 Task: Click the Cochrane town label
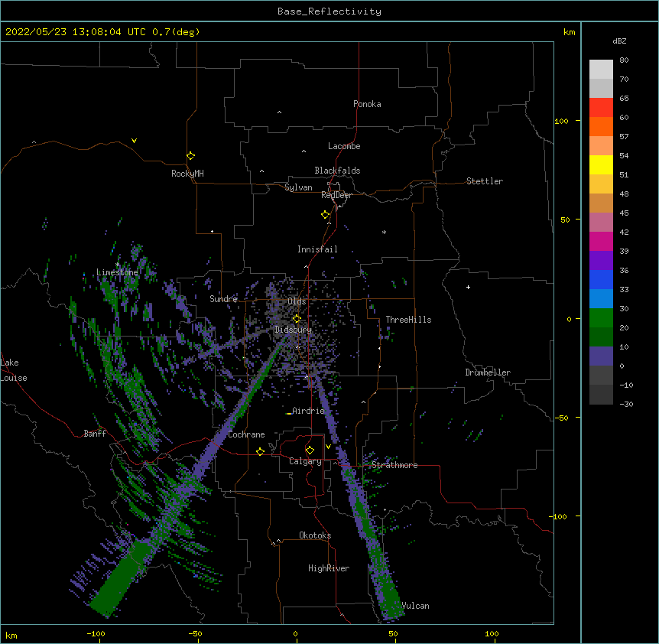pos(246,434)
